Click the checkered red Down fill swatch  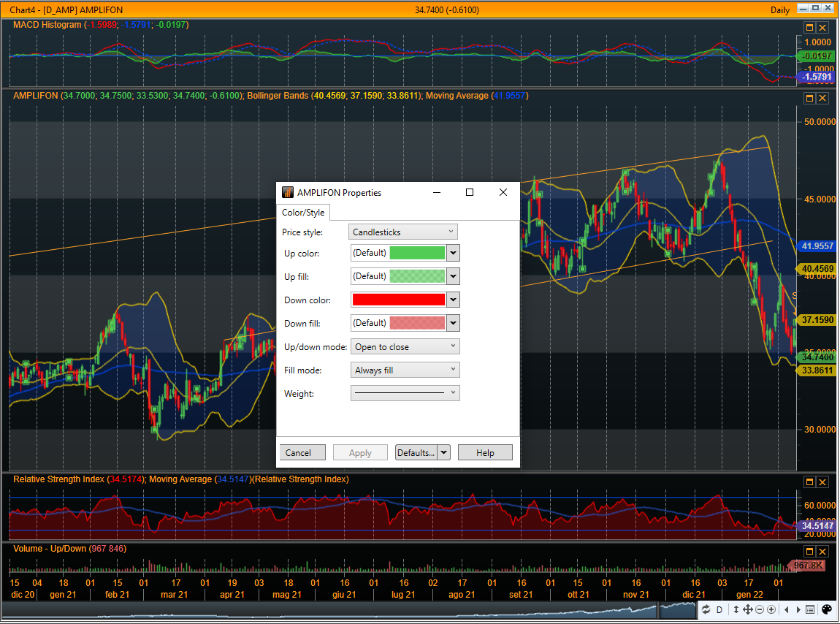click(x=417, y=323)
